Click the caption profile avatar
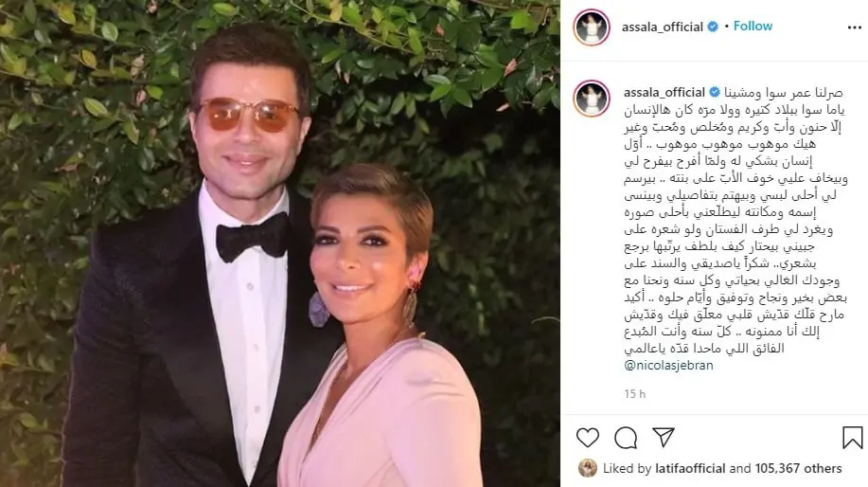 pos(592,99)
